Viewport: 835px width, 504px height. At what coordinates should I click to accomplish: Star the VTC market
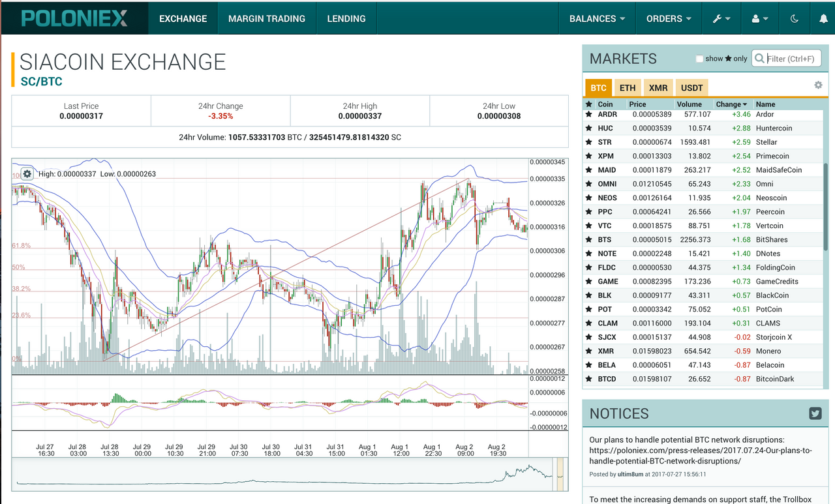pos(589,226)
